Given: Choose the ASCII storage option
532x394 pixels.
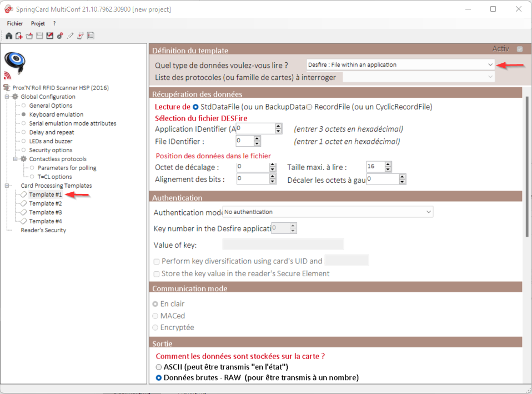Looking at the screenshot, I should 158,367.
